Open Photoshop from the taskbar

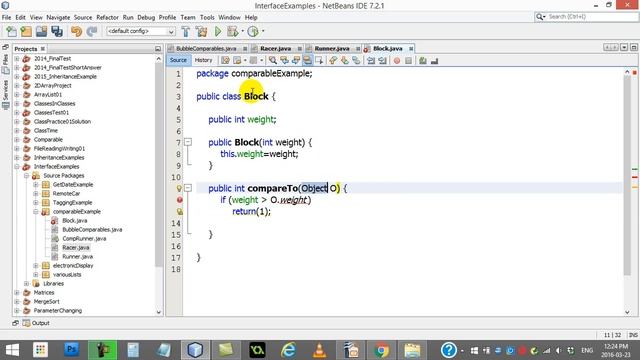pyautogui.click(x=71, y=350)
